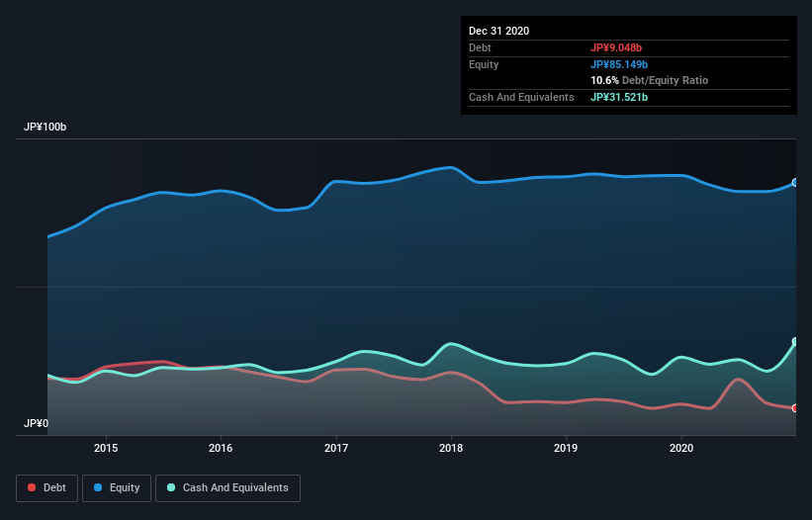This screenshot has width=812, height=520.
Task: Click the 2020 x-axis label
Action: (681, 448)
